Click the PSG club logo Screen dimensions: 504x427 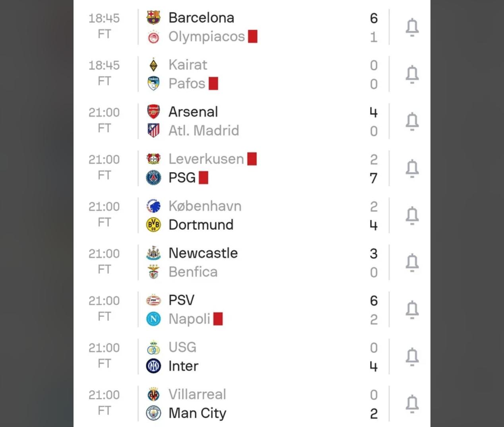[153, 178]
